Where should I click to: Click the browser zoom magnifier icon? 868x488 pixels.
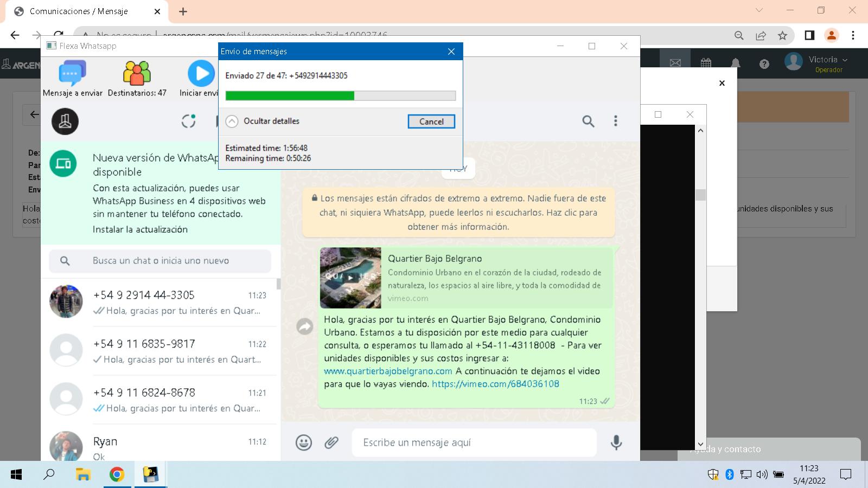[739, 35]
